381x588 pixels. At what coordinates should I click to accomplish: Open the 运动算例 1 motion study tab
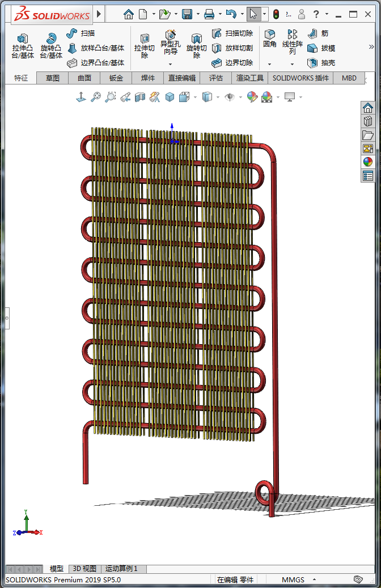[x=121, y=569]
